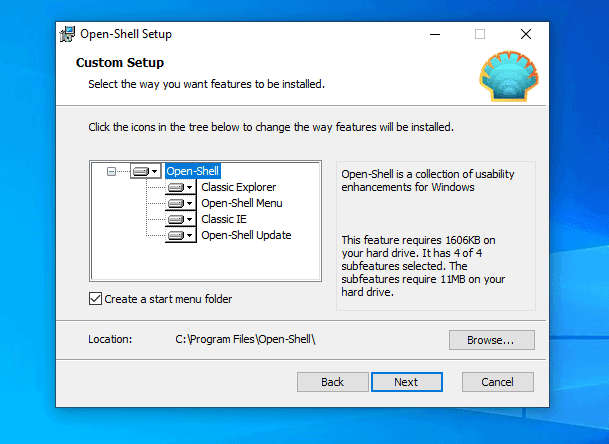609x444 pixels.
Task: Click the Custom Setup heading
Action: (120, 63)
